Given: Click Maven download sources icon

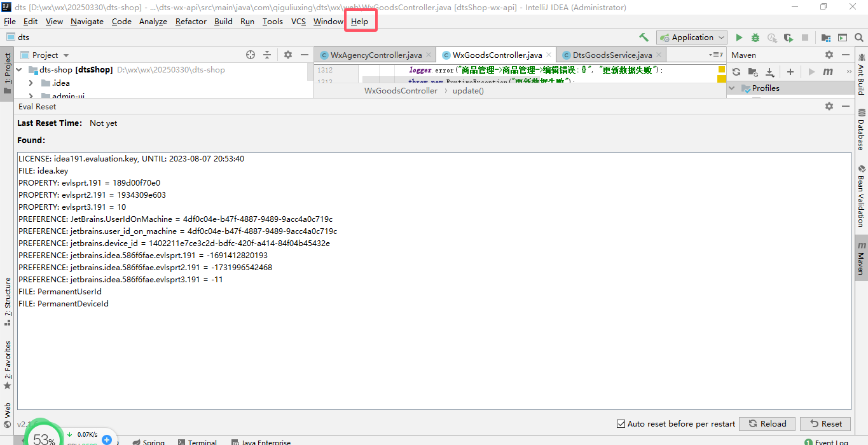Looking at the screenshot, I should (769, 72).
